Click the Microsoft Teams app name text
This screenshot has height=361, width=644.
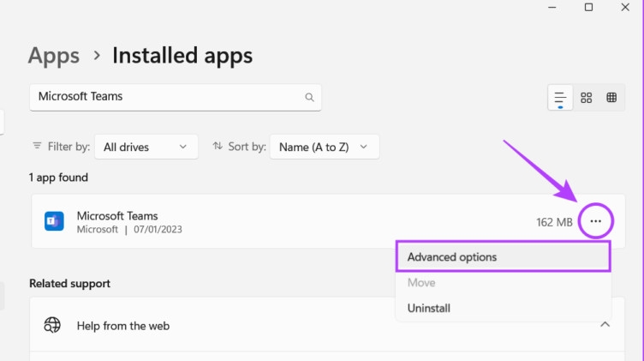(117, 216)
